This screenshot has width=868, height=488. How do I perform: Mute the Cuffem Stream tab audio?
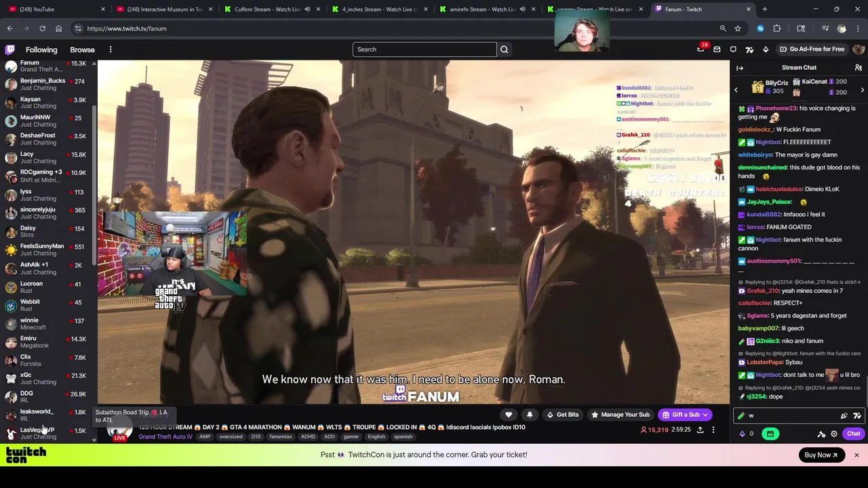pyautogui.click(x=307, y=9)
